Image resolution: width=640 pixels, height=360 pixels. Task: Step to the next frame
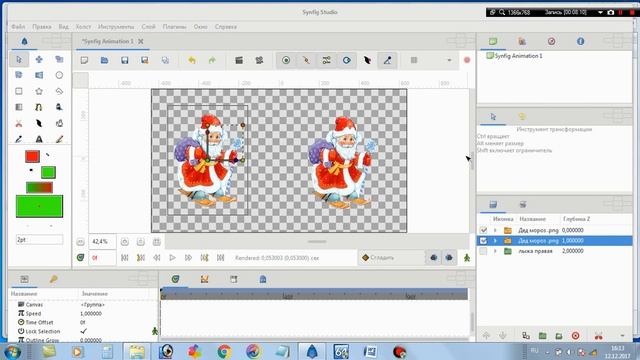tap(188, 258)
